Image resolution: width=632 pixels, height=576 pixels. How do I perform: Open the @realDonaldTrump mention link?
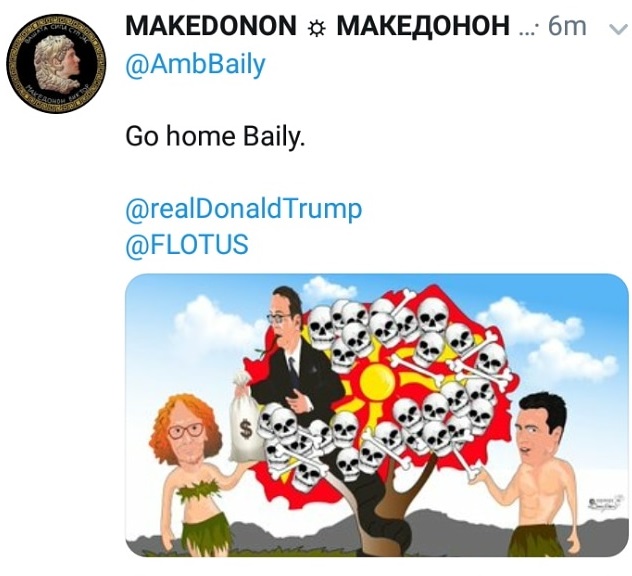click(x=244, y=209)
